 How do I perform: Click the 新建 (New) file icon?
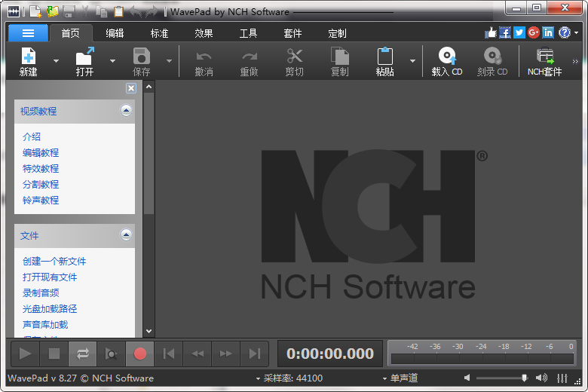pos(29,57)
